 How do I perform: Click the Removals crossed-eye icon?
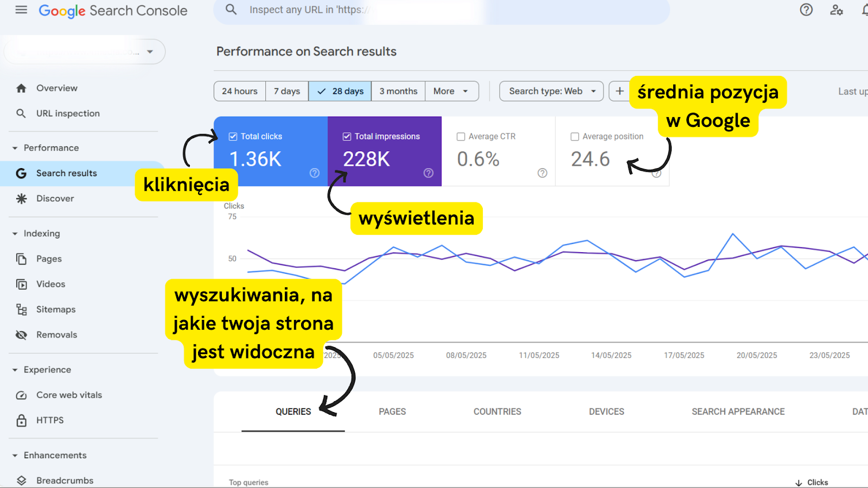click(x=21, y=335)
